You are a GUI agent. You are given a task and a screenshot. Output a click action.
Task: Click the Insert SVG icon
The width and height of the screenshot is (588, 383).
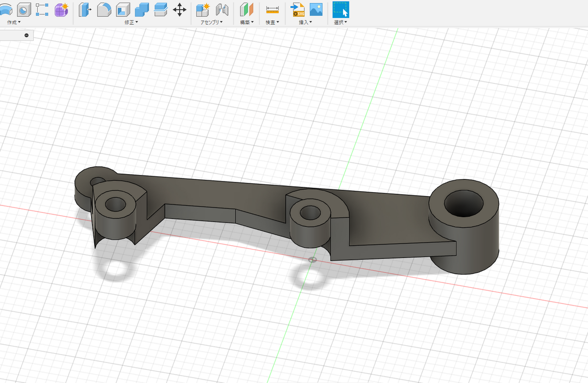(x=297, y=9)
